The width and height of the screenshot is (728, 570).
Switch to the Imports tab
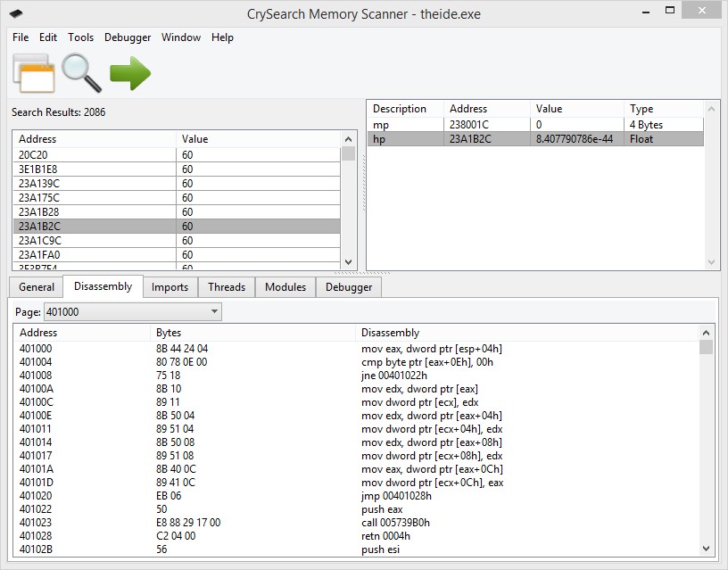[170, 287]
